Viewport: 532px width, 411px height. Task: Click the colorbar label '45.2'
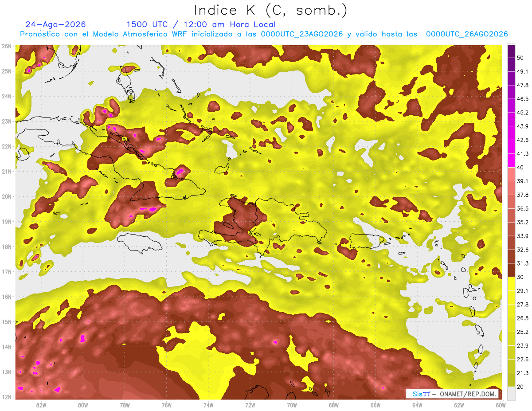click(x=523, y=113)
